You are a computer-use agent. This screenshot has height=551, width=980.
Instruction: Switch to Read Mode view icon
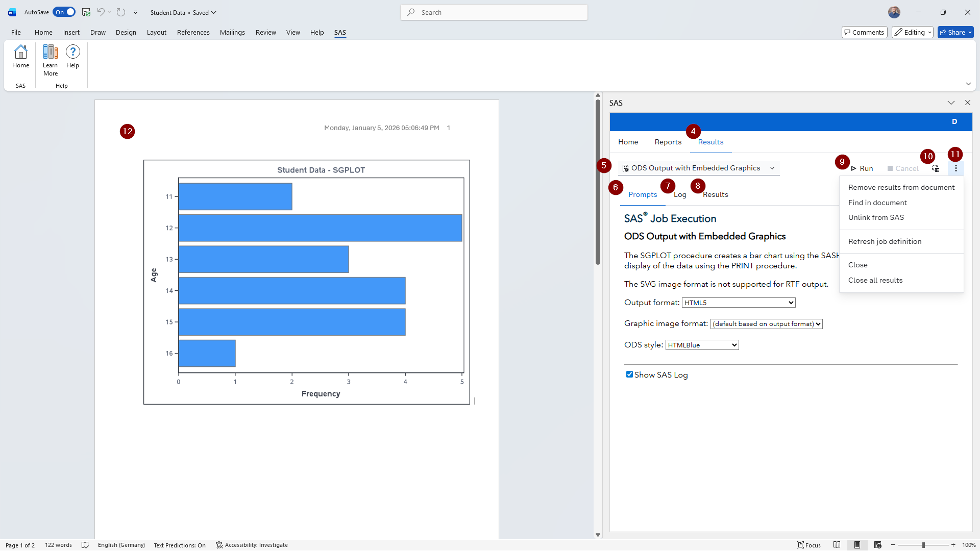pos(837,545)
